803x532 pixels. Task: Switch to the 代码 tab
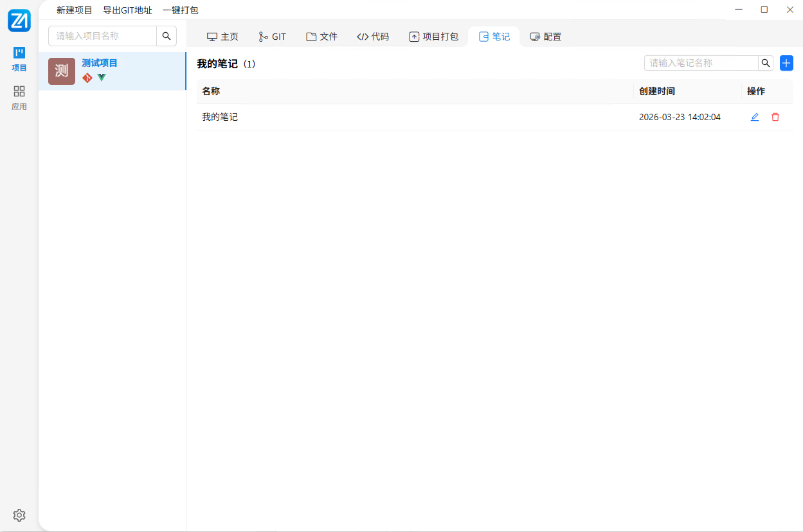pyautogui.click(x=373, y=37)
